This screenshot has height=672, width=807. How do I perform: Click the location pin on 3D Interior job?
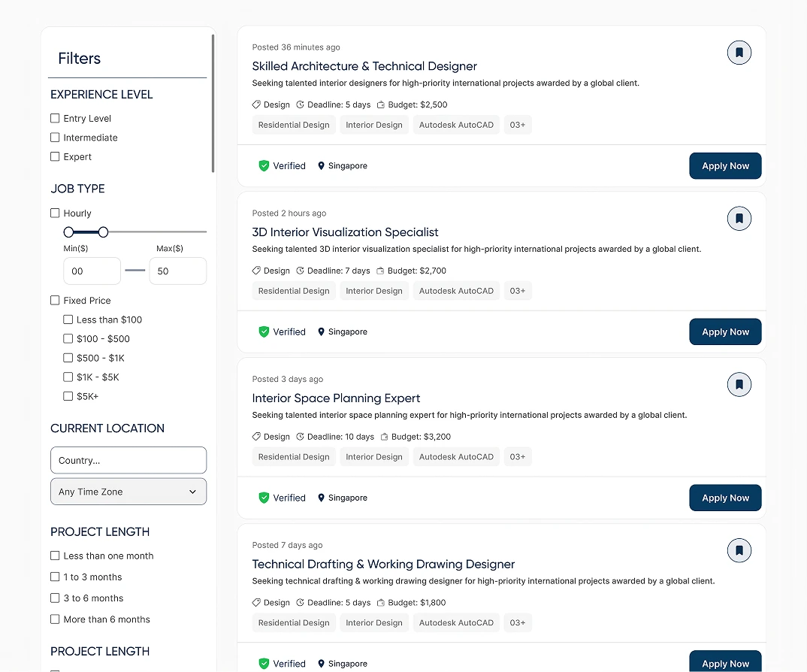tap(322, 332)
